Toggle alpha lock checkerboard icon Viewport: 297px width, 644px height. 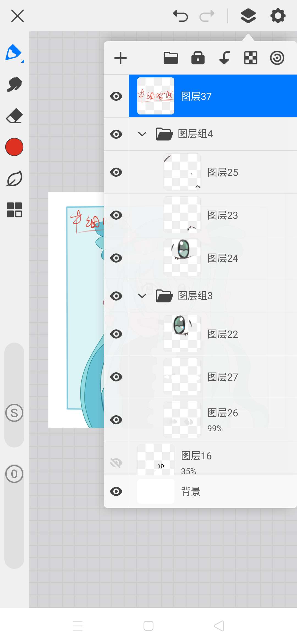(251, 58)
